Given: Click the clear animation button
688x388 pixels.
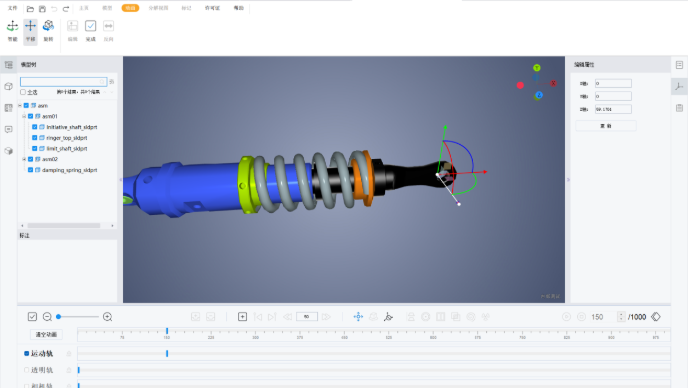Looking at the screenshot, I should click(46, 334).
